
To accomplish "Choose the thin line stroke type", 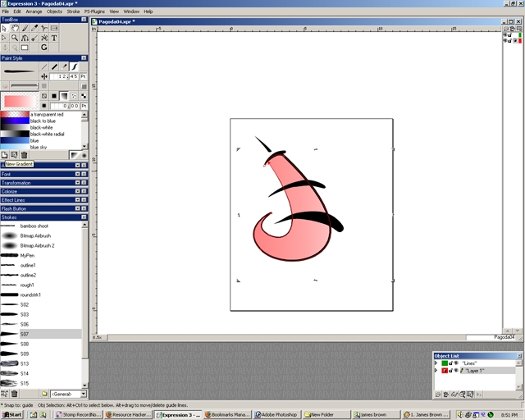I will 44,66.
